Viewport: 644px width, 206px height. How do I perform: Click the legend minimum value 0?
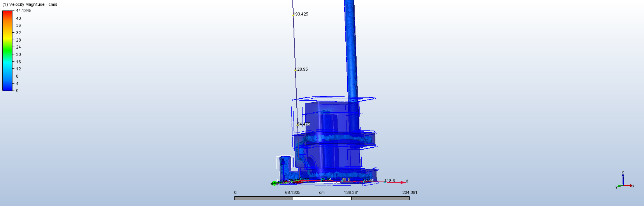[17, 91]
